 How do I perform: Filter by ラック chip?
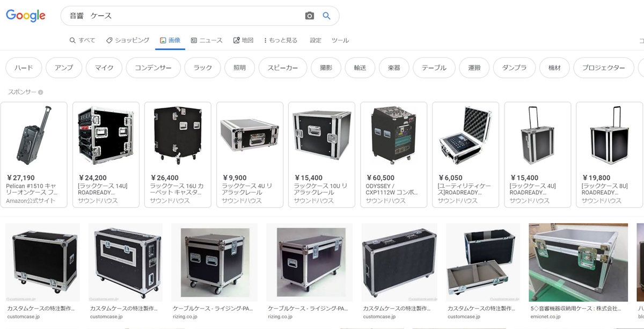pos(203,68)
